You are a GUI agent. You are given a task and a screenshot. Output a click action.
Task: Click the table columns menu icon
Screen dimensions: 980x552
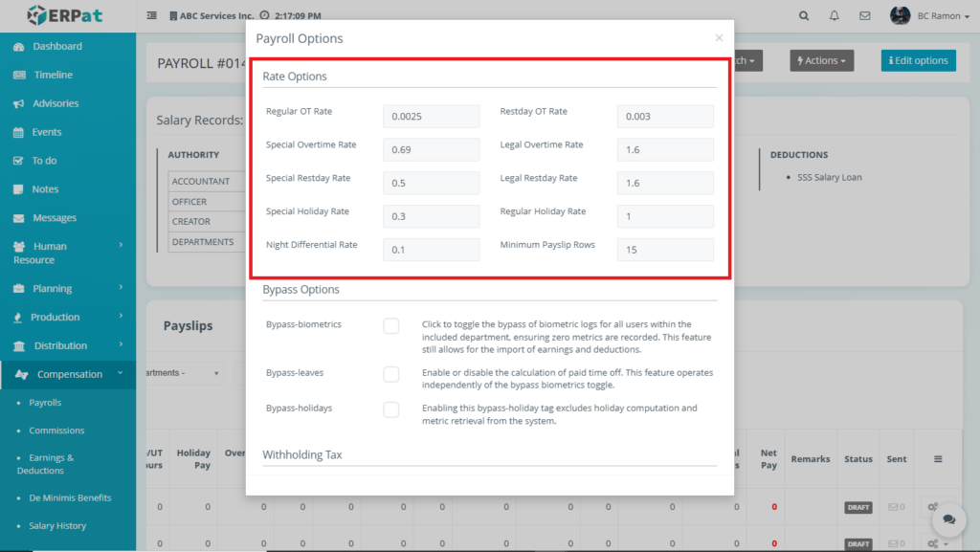click(938, 459)
